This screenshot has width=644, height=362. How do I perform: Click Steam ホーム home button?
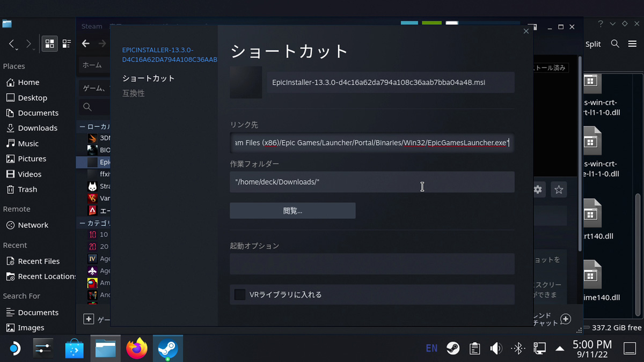pos(92,65)
